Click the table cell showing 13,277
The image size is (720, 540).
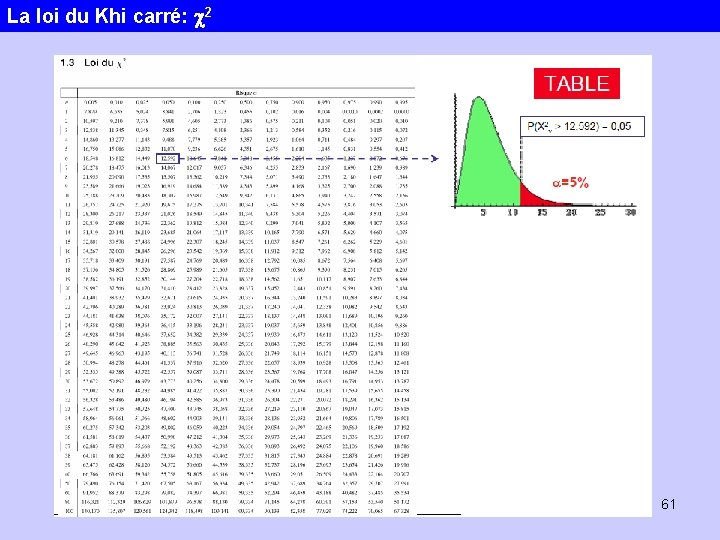[x=116, y=140]
